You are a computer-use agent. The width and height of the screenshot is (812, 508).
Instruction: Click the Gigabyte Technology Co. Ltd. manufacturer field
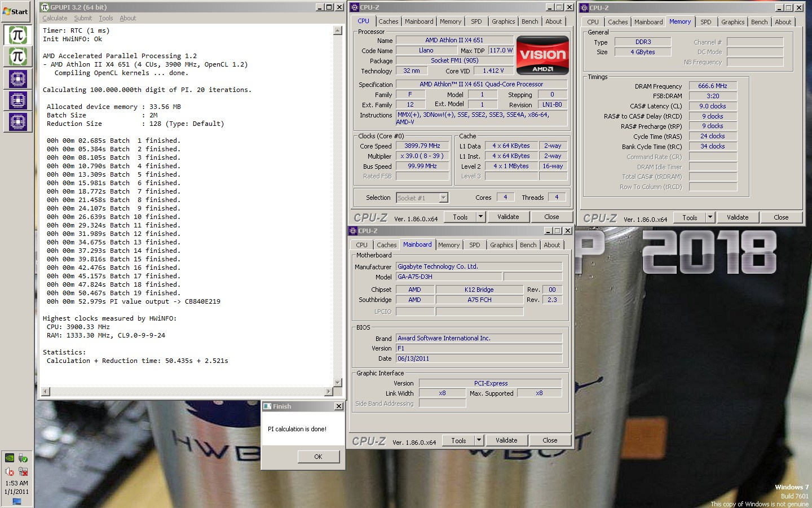pyautogui.click(x=479, y=266)
